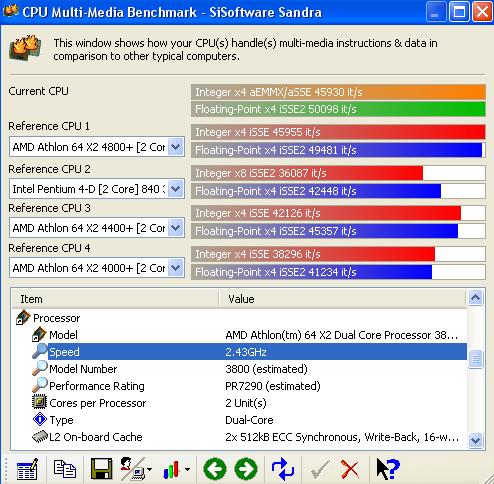
Task: Click the copy documents icon
Action: click(x=65, y=469)
